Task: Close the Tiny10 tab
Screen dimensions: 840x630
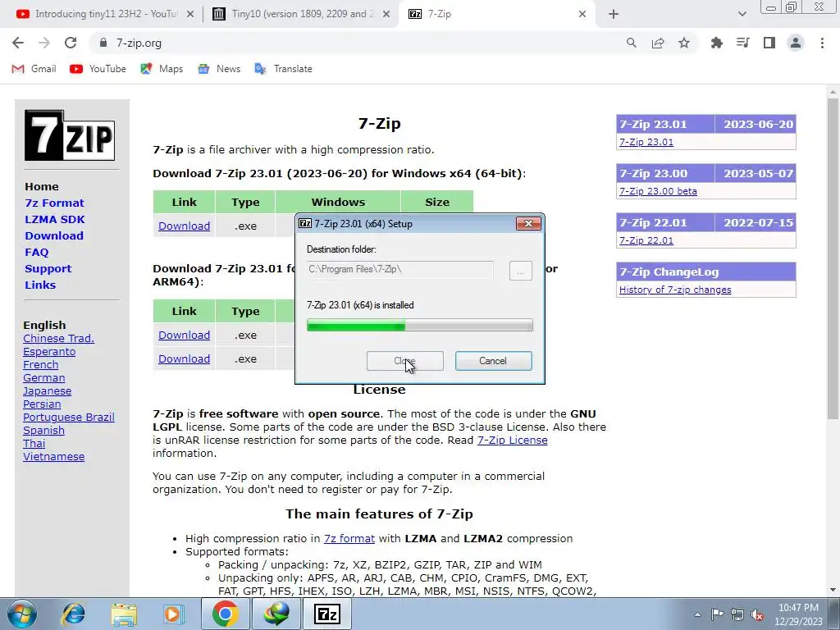Action: tap(386, 15)
